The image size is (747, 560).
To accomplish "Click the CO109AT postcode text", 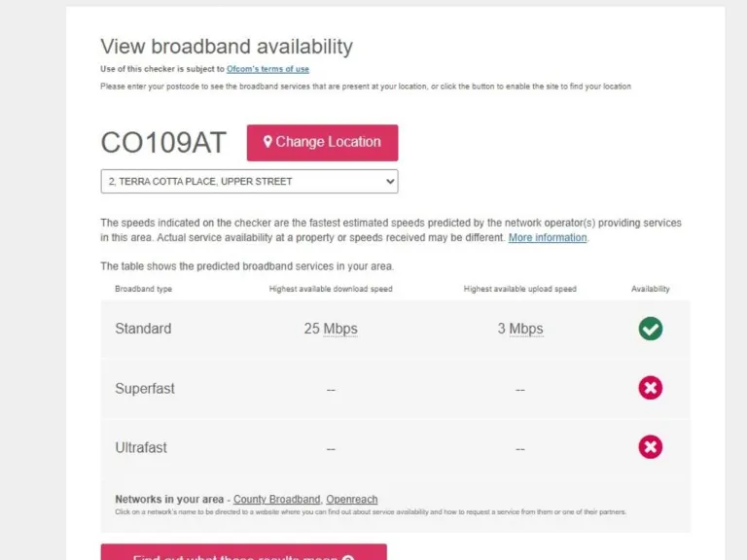I will pyautogui.click(x=163, y=143).
